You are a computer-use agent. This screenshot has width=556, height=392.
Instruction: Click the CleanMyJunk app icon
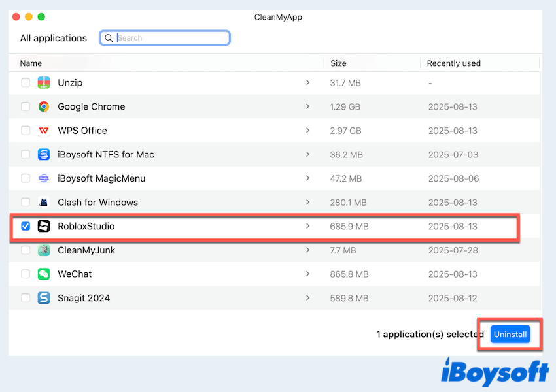click(44, 250)
